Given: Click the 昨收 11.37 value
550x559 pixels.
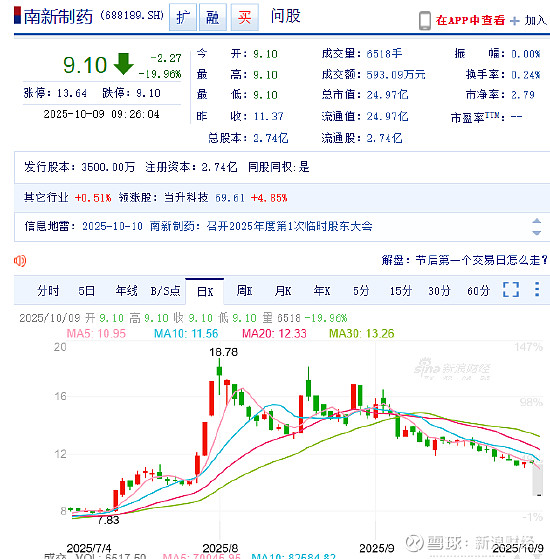Looking at the screenshot, I should [x=268, y=116].
